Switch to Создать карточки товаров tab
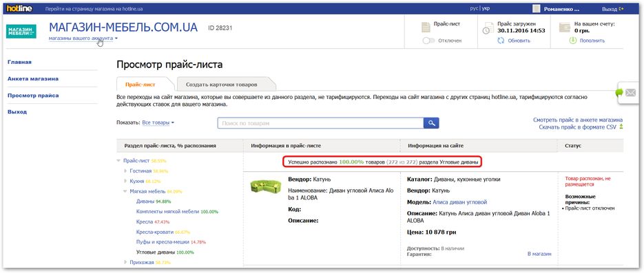The height and width of the screenshot is (273, 644). 221,85
